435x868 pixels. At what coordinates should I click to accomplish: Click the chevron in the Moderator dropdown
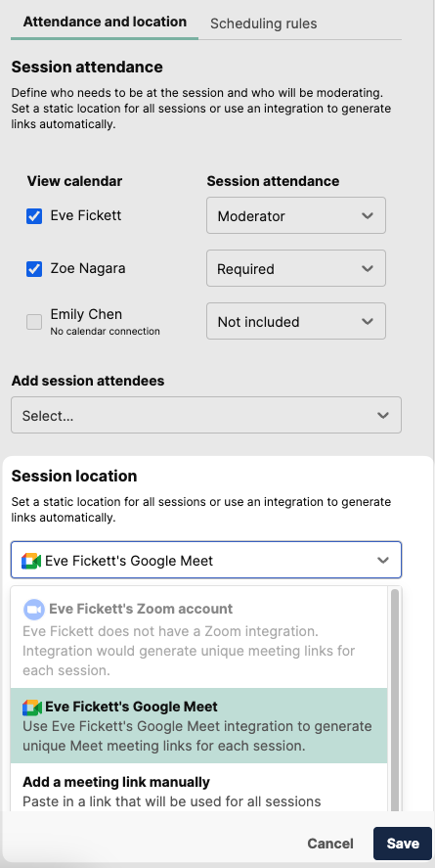[368, 216]
